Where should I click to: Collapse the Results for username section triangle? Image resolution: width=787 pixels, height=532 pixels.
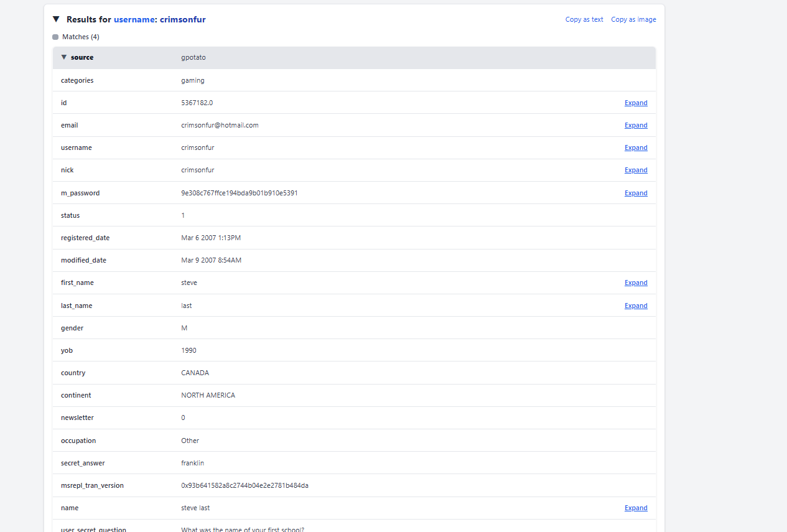click(56, 19)
